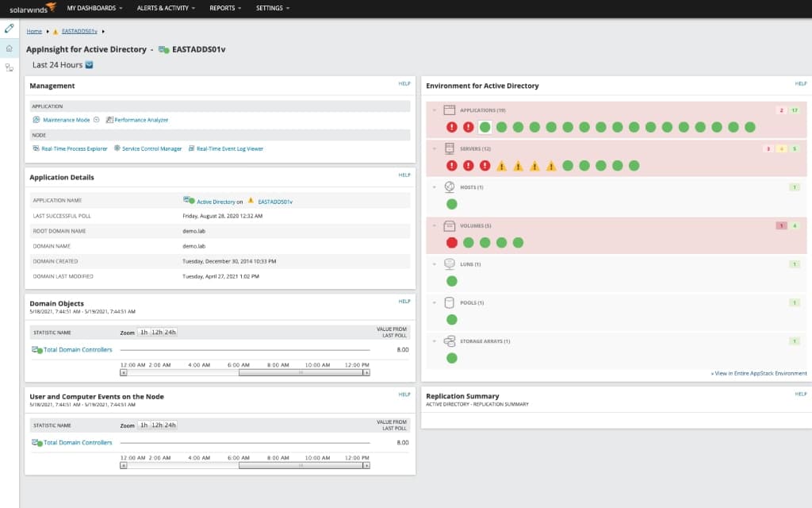Select the 1h zoom in Domain Objects

146,333
